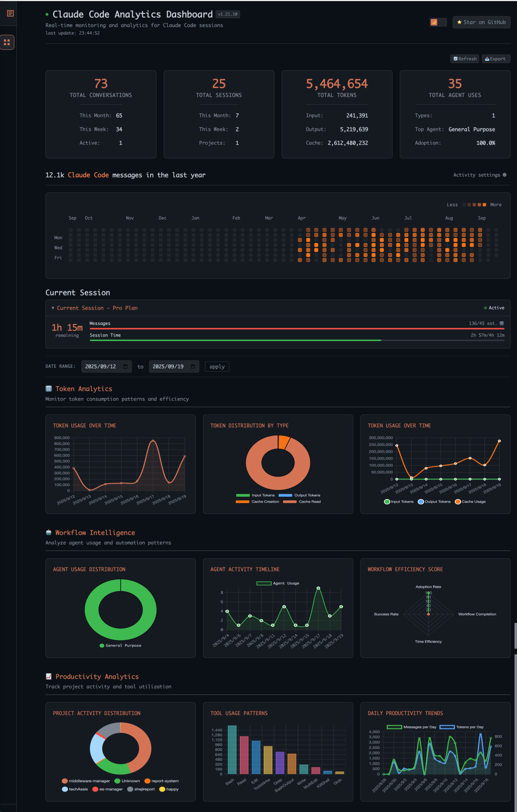The width and height of the screenshot is (517, 812).
Task: Click the Export button
Action: pos(495,59)
